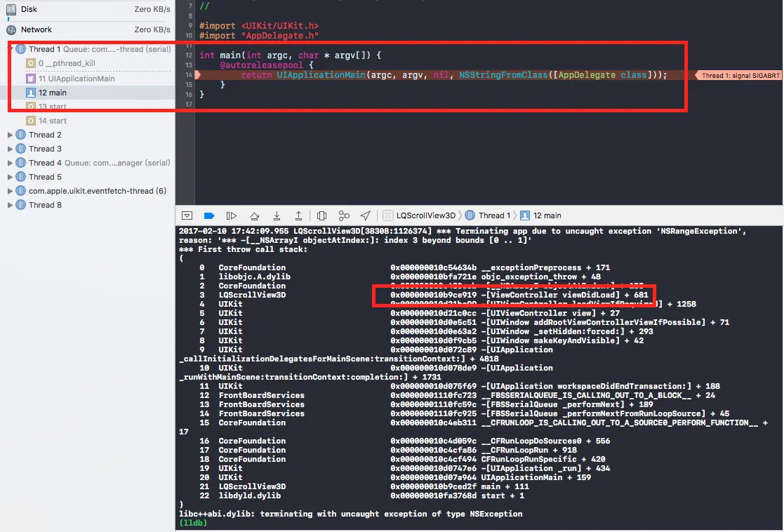The image size is (784, 532).
Task: Click the Step Out icon
Action: [298, 215]
